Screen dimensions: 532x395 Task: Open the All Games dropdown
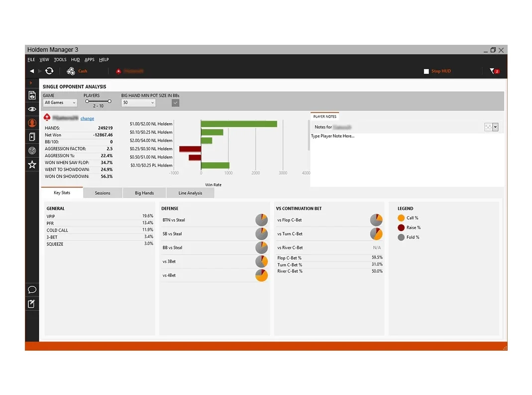60,103
